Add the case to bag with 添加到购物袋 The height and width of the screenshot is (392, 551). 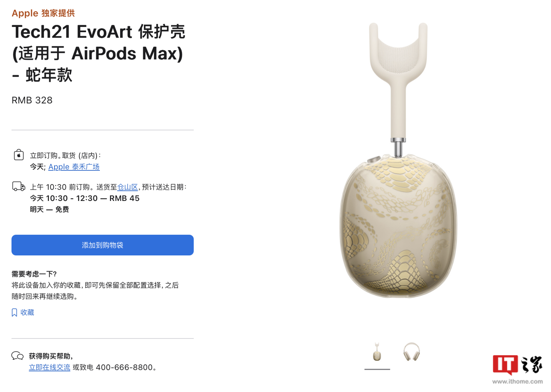[103, 245]
